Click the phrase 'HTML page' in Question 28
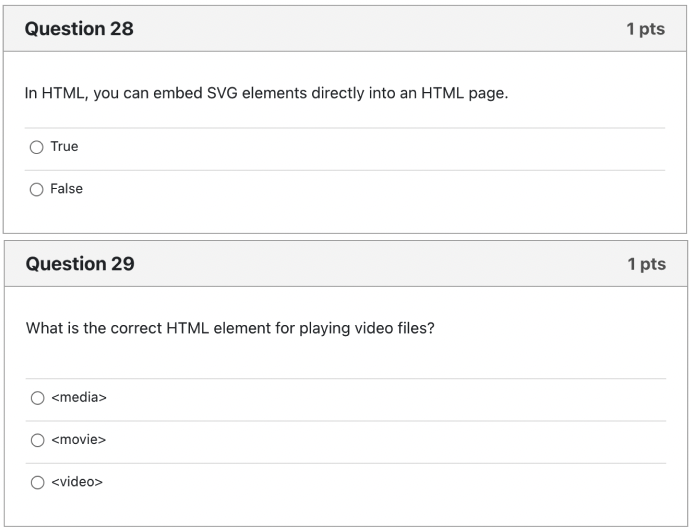Viewport: 691px width, 529px height. [464, 93]
